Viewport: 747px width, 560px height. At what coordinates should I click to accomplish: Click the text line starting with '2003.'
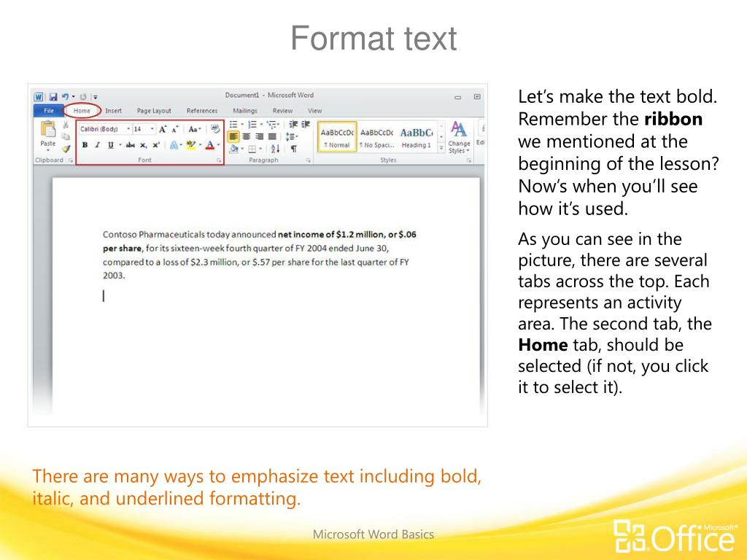coord(114,275)
